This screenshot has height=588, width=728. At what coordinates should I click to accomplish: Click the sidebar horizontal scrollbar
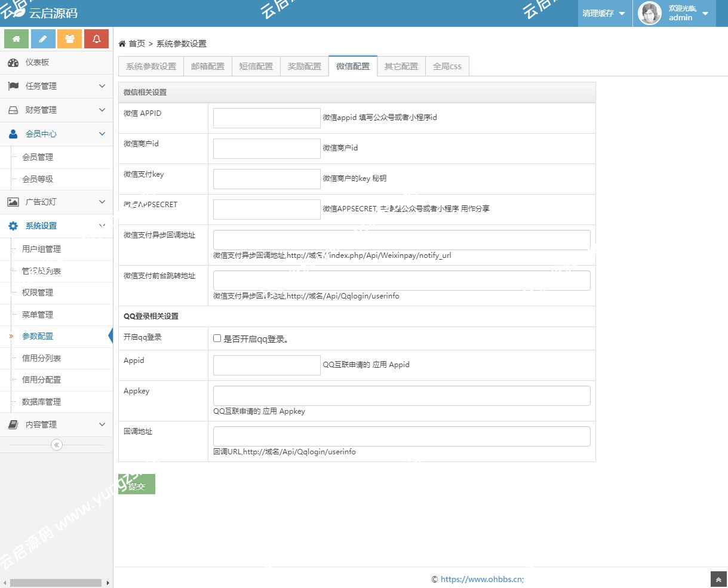56,583
